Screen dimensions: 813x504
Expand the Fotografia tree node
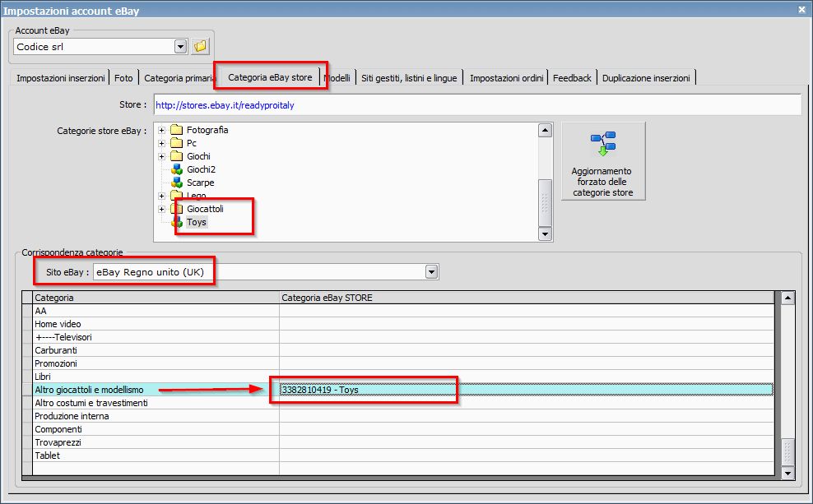pyautogui.click(x=162, y=130)
